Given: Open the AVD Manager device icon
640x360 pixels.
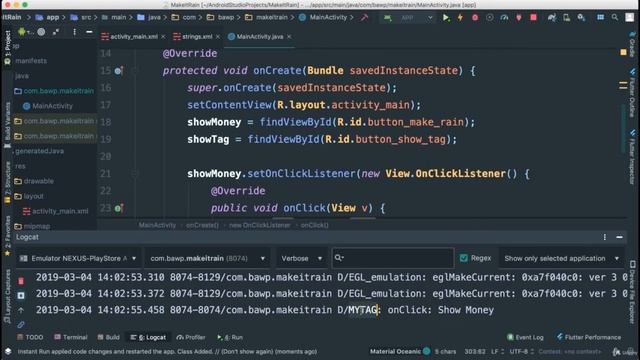Looking at the screenshot, I should pyautogui.click(x=567, y=18).
